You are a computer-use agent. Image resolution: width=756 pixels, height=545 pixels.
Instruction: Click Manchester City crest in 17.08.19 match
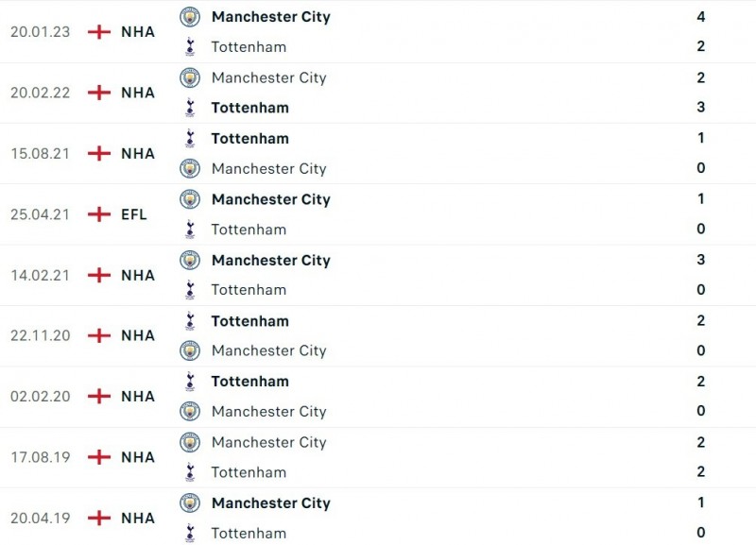click(190, 442)
